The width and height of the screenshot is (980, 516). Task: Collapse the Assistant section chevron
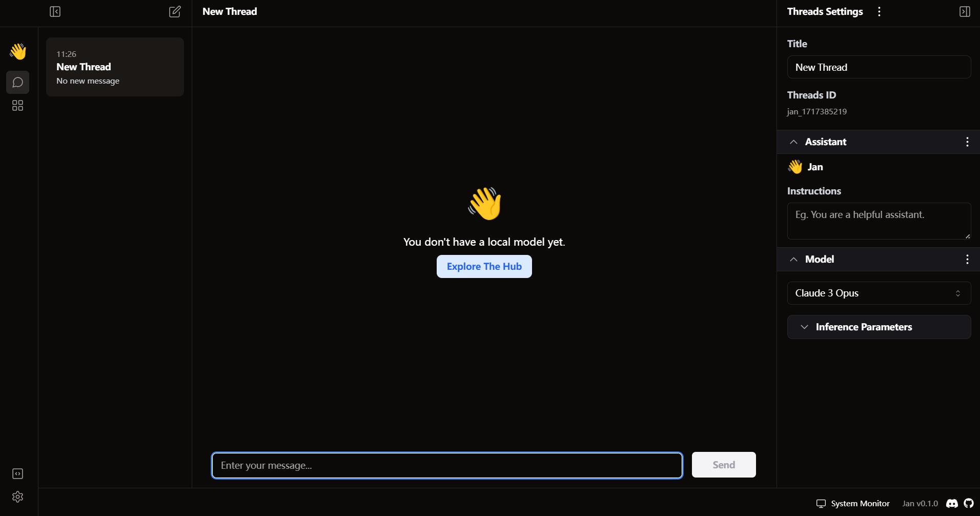793,142
